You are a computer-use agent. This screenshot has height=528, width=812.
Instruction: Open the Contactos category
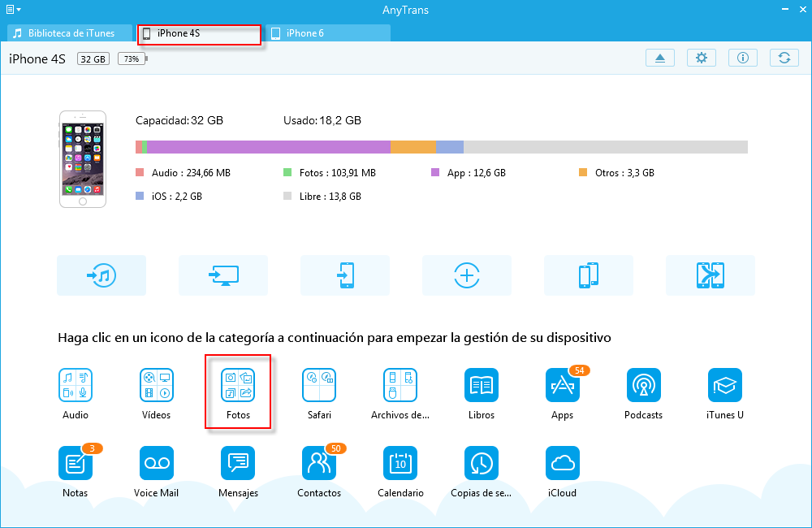[x=319, y=463]
